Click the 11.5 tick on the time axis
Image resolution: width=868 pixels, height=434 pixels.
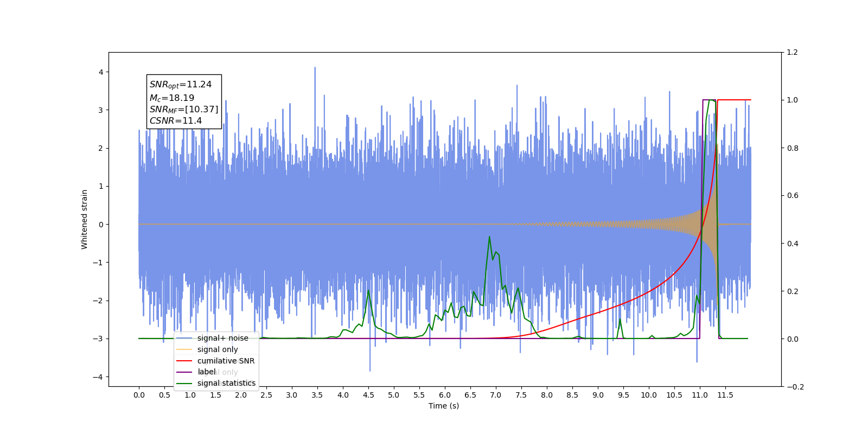[x=725, y=395]
